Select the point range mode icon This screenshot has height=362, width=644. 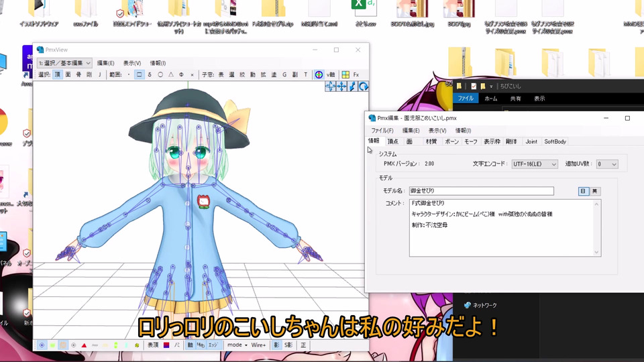[x=129, y=74]
